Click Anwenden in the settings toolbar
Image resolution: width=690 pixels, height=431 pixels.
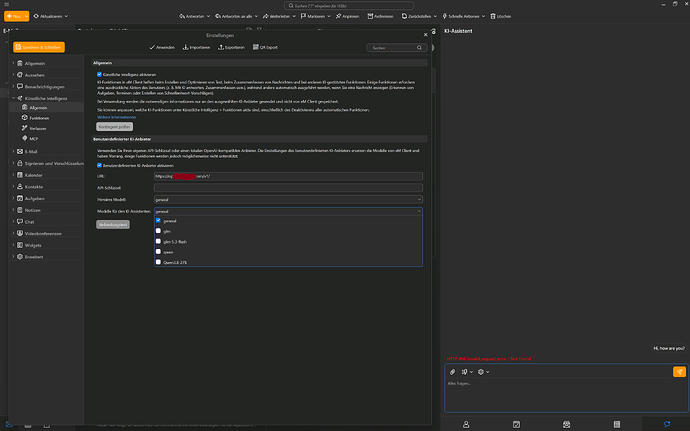(x=162, y=47)
